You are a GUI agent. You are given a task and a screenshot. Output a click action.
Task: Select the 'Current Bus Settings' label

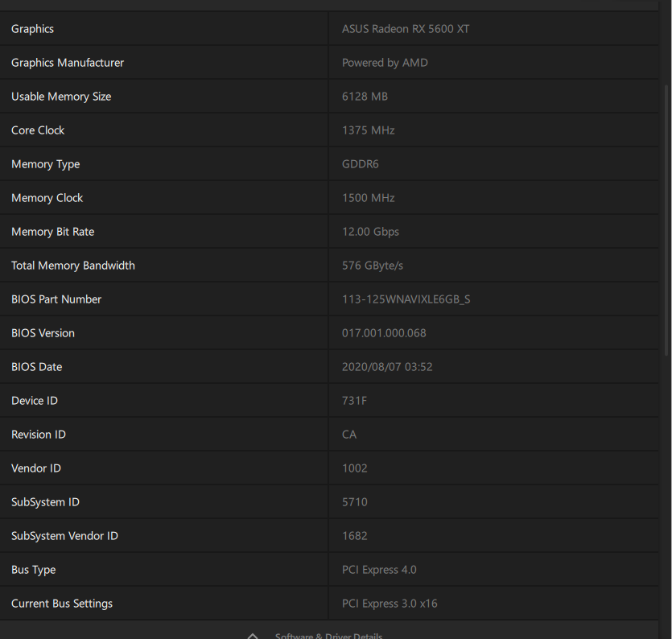[62, 604]
